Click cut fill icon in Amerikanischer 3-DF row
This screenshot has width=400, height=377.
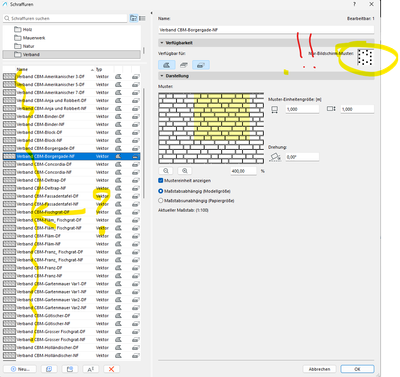coord(135,76)
